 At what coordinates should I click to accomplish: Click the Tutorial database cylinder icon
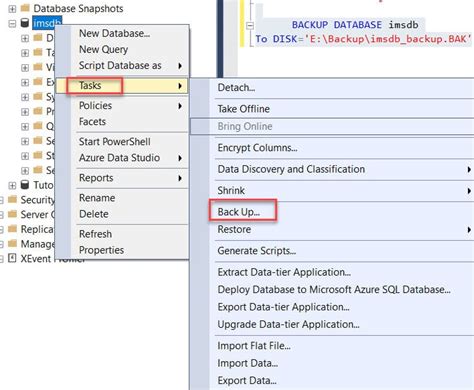pos(24,185)
